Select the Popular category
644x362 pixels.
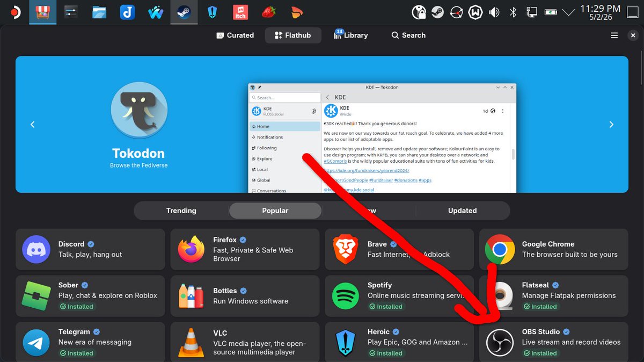coord(275,211)
